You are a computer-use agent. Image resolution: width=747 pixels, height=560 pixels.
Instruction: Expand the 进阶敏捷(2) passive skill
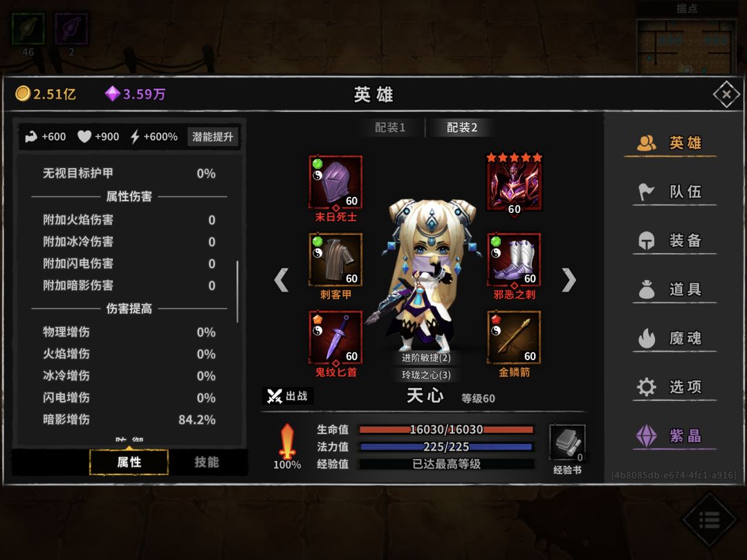point(425,357)
